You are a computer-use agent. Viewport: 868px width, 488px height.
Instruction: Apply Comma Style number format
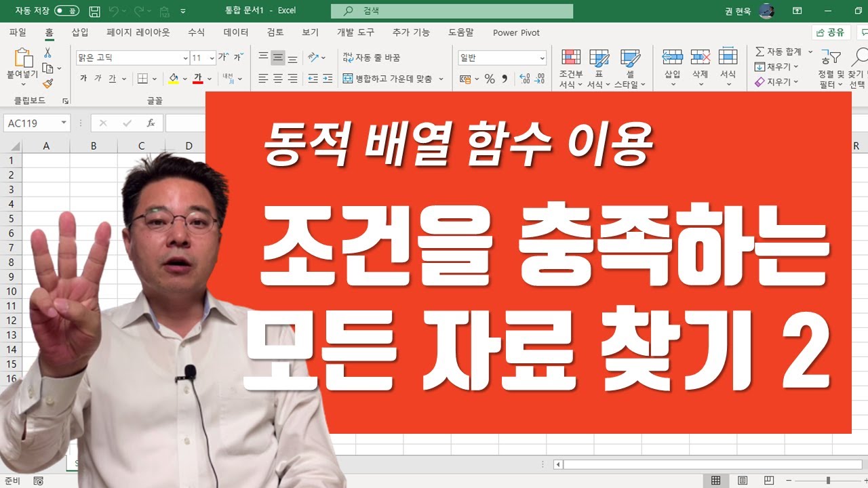click(505, 79)
